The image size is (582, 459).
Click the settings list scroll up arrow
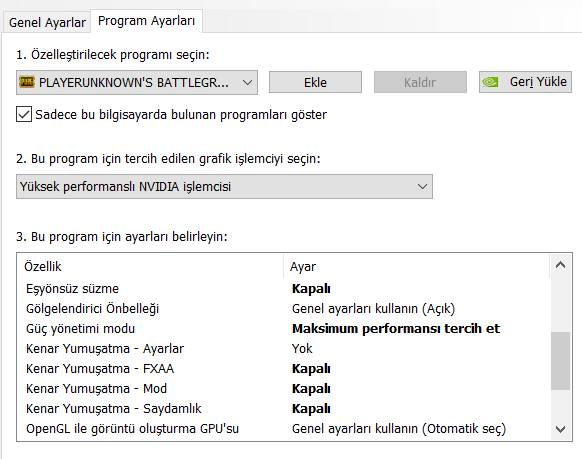pyautogui.click(x=560, y=265)
